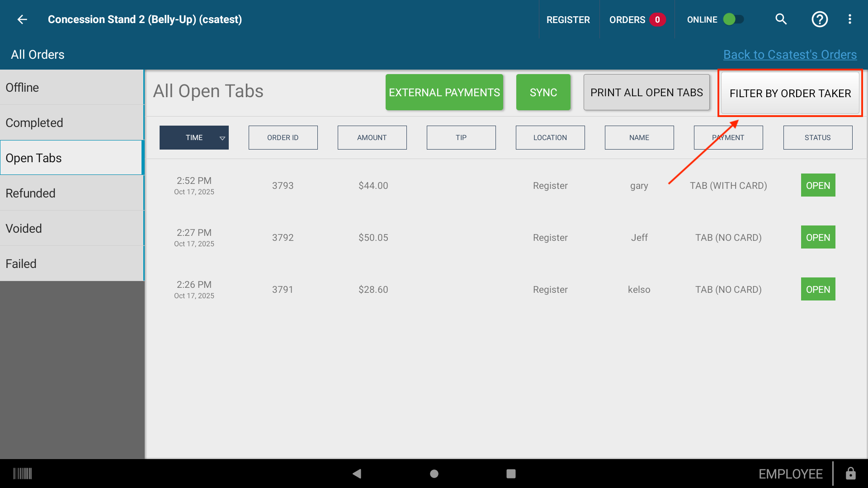Sort by PAYMENT column

tap(728, 138)
